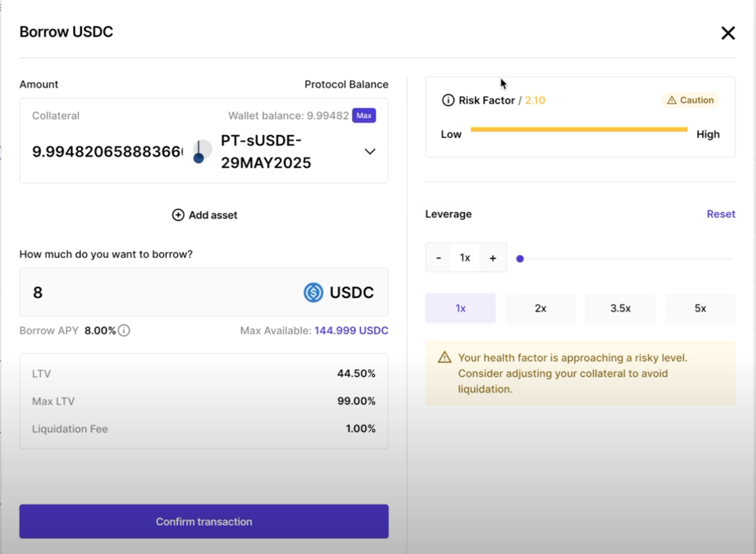Click the health factor warning triangle icon
The height and width of the screenshot is (554, 756).
point(444,357)
